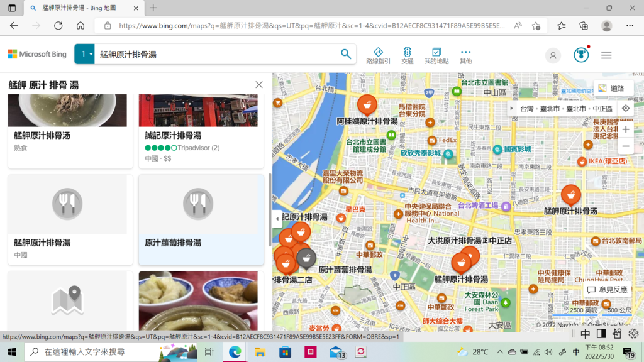Open 意見反應 feedback button
644x362 pixels.
coord(607,289)
